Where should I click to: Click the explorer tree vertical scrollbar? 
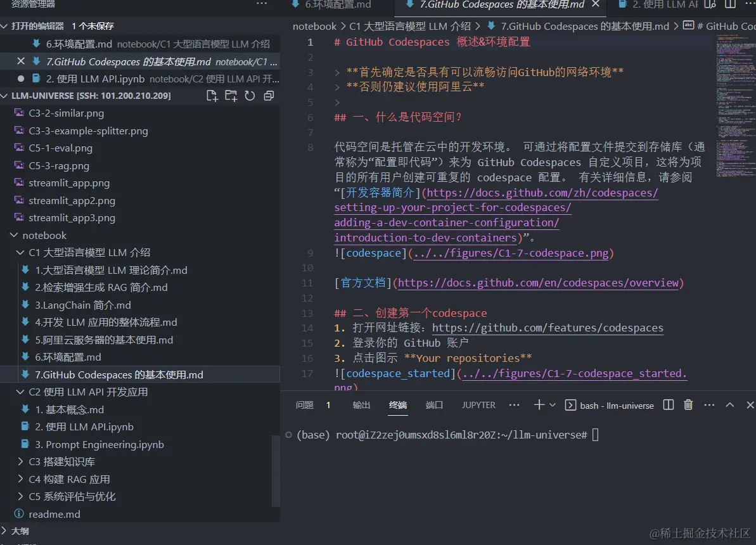[276, 471]
